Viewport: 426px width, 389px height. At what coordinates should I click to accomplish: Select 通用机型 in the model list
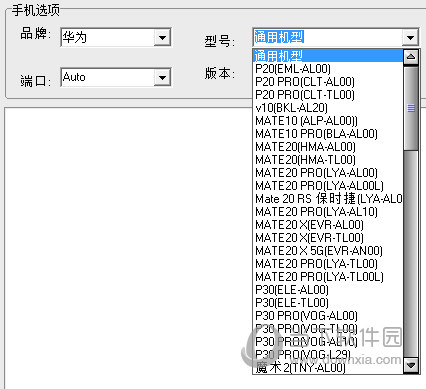[x=328, y=56]
